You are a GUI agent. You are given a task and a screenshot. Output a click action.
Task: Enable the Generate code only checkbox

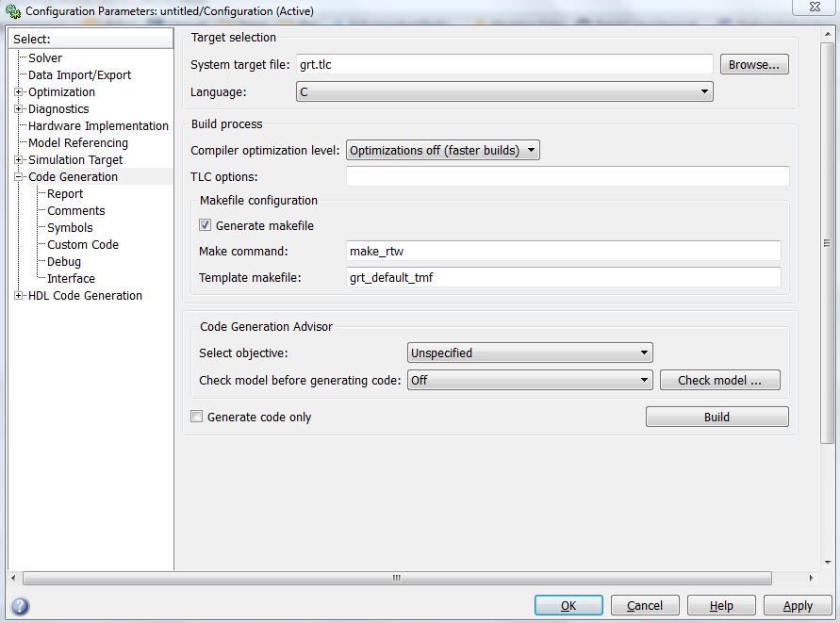tap(197, 417)
